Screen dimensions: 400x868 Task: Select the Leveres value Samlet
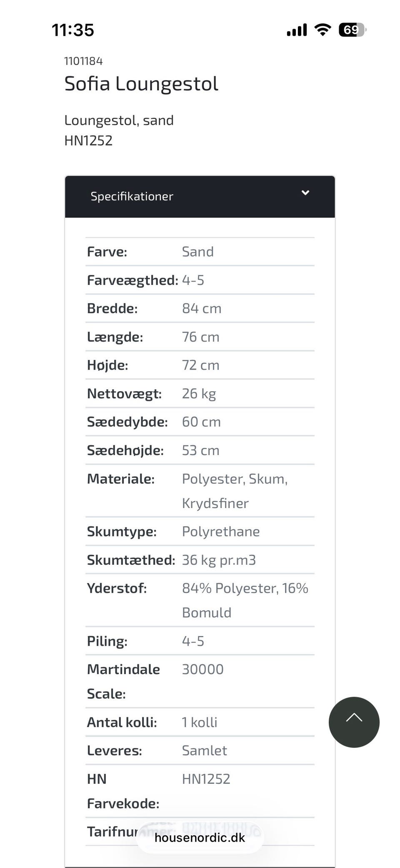click(x=204, y=751)
